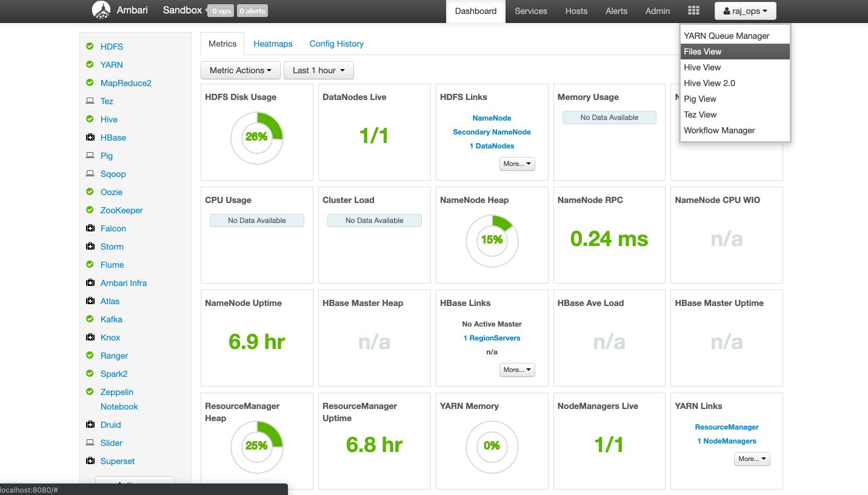Click the YARN Memory 0% gauge
Viewport: 868px width, 495px height.
pos(492,447)
